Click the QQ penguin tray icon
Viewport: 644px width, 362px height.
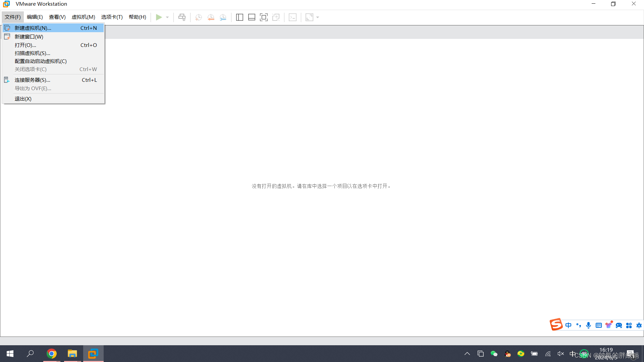507,354
